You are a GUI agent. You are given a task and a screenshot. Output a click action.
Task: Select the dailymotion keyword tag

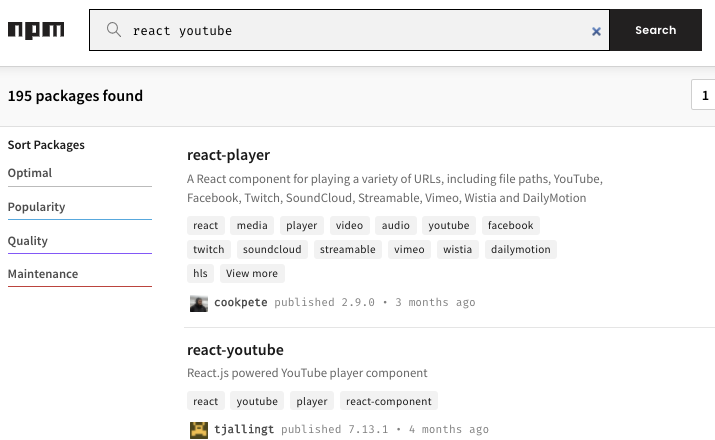521,249
